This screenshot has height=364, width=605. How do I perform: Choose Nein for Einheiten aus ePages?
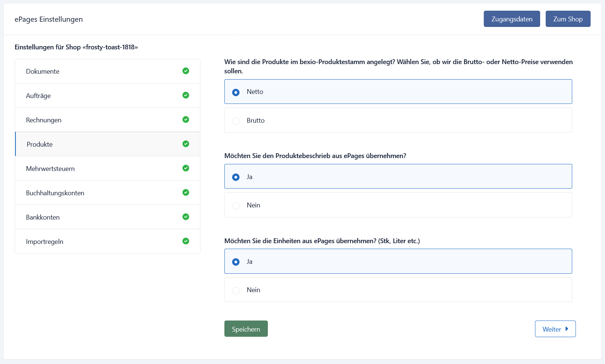tap(398, 290)
